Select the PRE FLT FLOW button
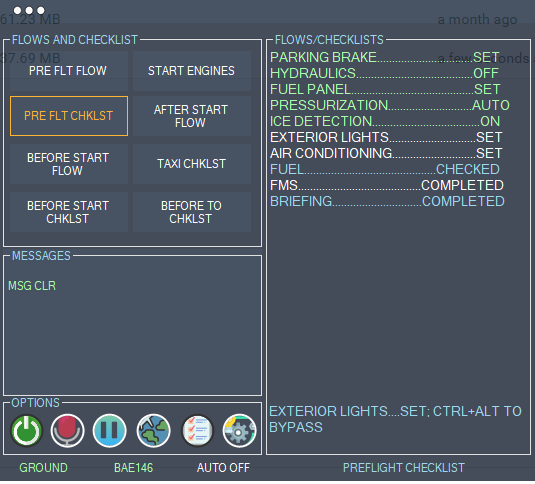This screenshot has height=484, width=535. pos(69,71)
